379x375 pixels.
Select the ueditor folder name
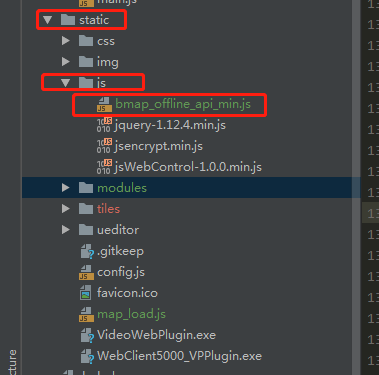[118, 230]
